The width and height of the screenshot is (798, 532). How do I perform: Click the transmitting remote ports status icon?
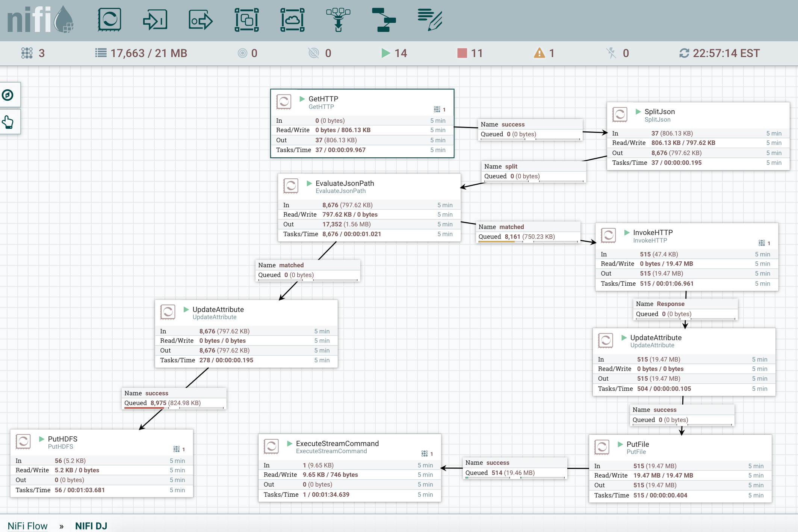point(243,53)
